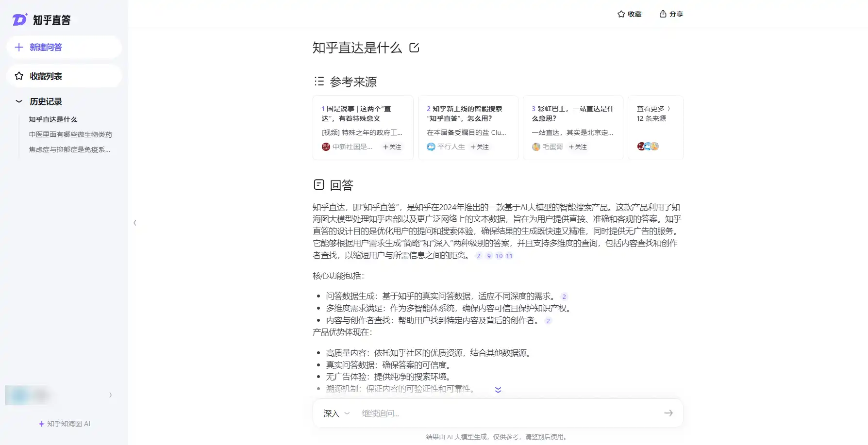868x445 pixels.
Task: Expand the answer with double-chevron arrow
Action: click(x=498, y=390)
